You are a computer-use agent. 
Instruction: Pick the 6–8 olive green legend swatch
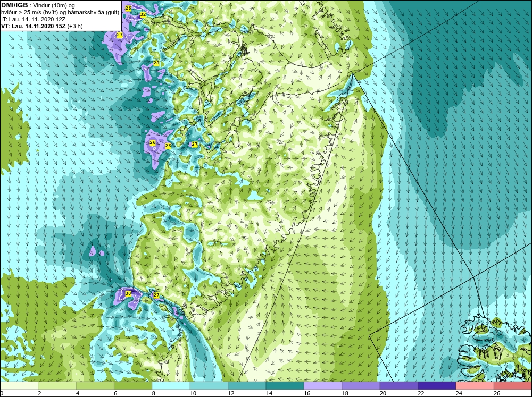tap(133, 385)
